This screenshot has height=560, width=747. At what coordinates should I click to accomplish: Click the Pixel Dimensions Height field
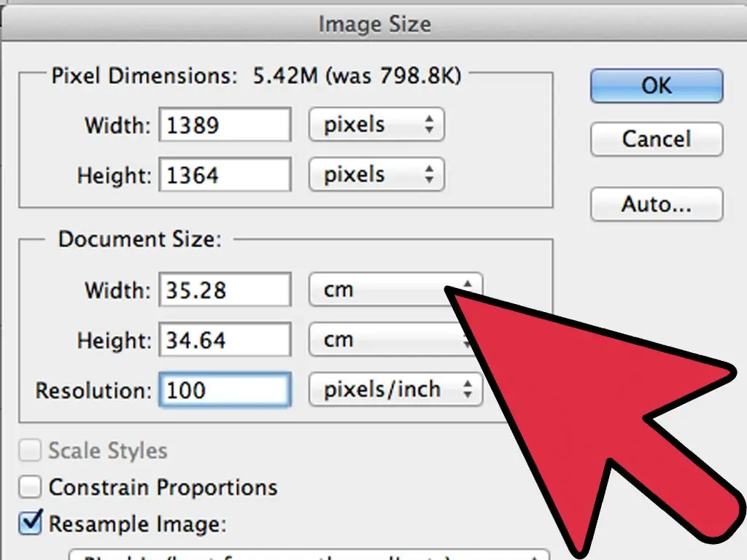coord(225,175)
